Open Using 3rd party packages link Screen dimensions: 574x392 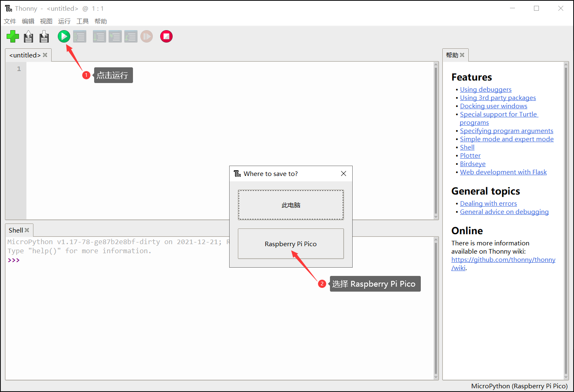coord(498,97)
